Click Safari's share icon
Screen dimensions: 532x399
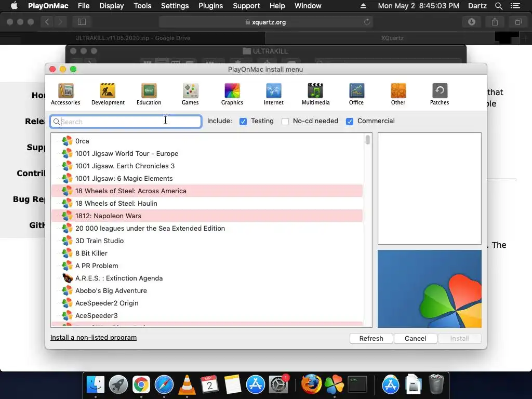click(x=495, y=22)
